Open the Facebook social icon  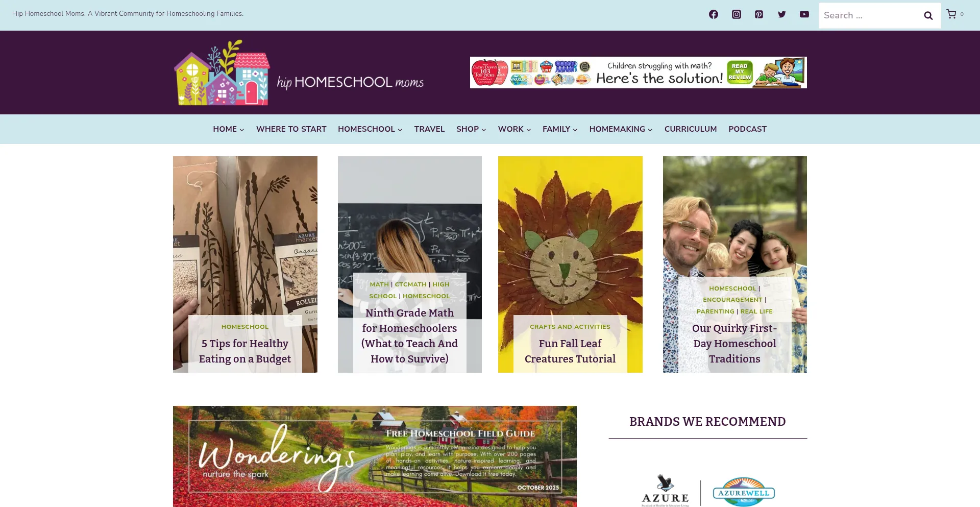click(713, 14)
